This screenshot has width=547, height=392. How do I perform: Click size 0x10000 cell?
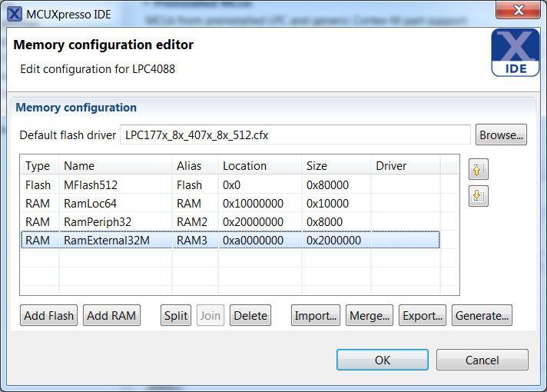pos(336,204)
